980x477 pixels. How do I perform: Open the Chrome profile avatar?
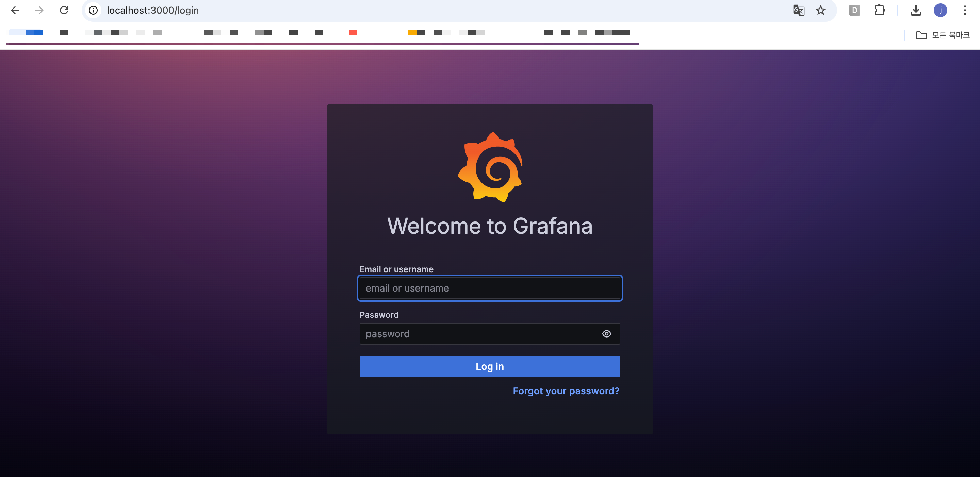[940, 10]
